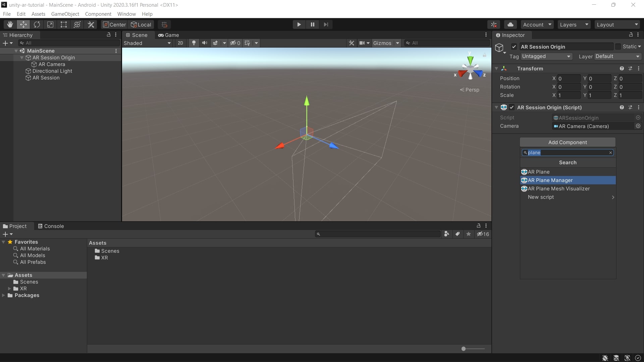Toggle Local handle rotation

141,24
